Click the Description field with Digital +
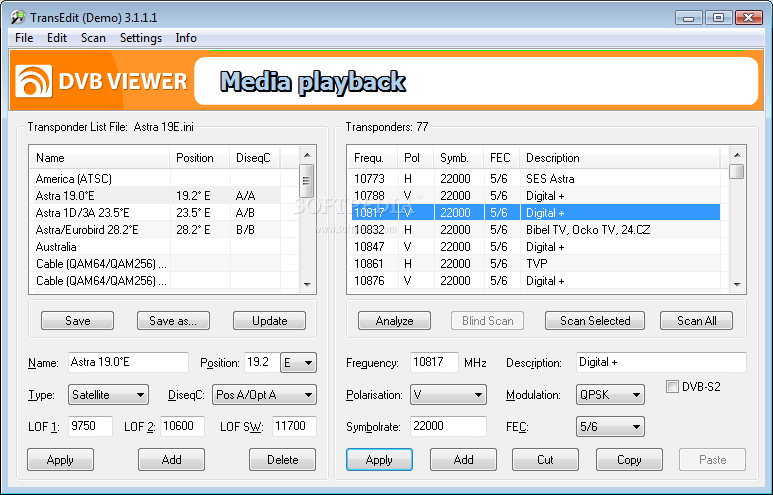Viewport: 773px width, 495px height. tap(661, 362)
